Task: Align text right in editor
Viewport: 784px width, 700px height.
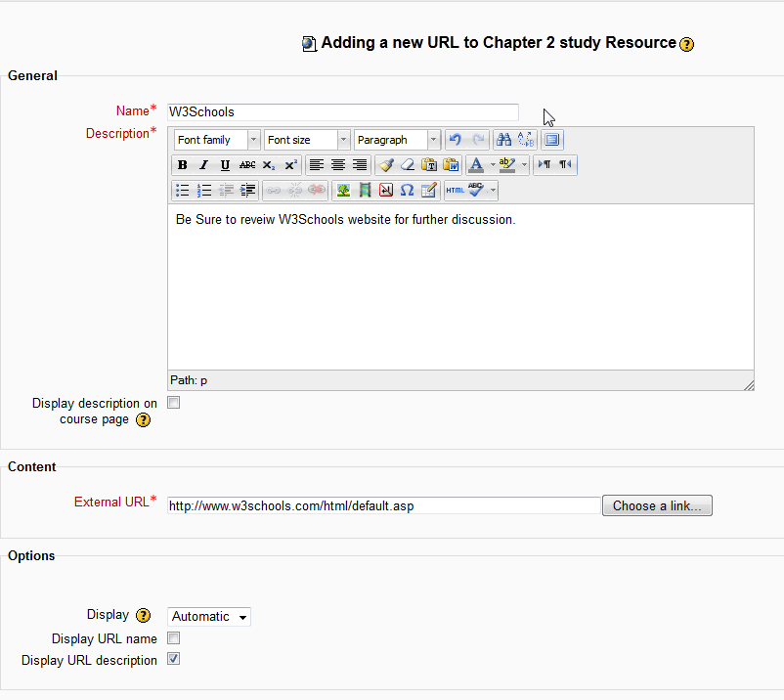Action: click(360, 165)
